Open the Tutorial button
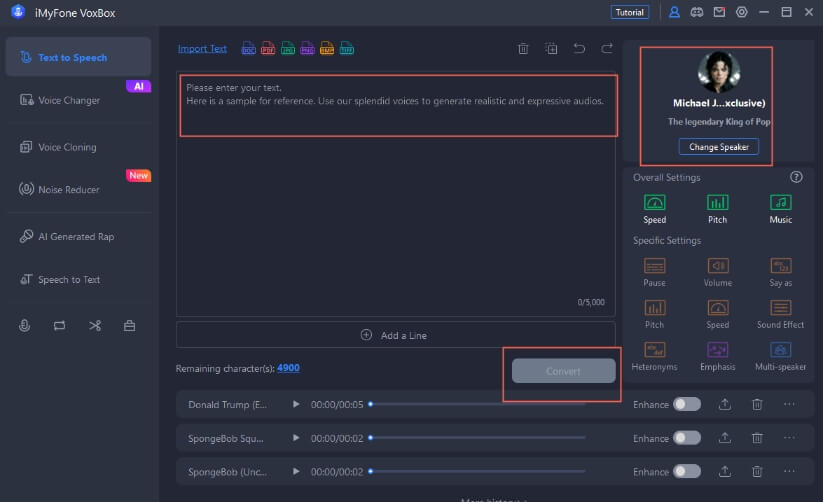The height and width of the screenshot is (502, 823). (629, 12)
